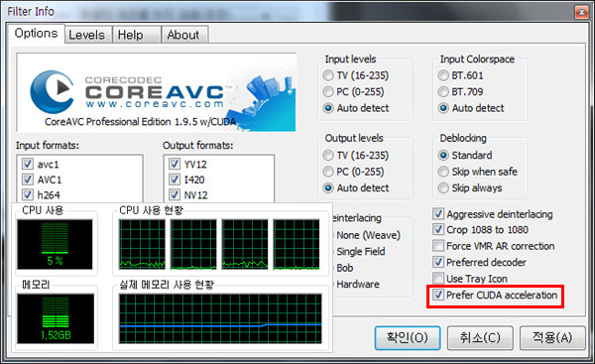Switch to the Levels tab

click(x=87, y=35)
